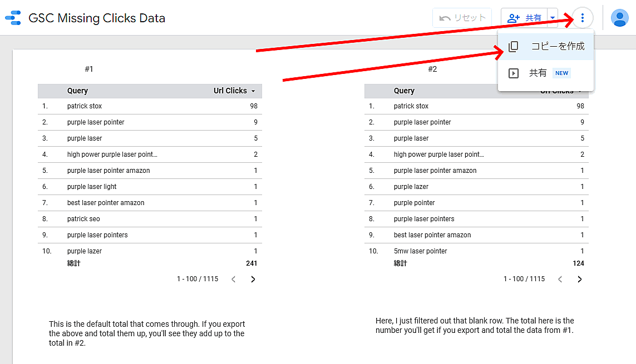Toggle sort arrow on Url Clicks in table #1
Image resolution: width=636 pixels, height=364 pixels.
click(253, 91)
